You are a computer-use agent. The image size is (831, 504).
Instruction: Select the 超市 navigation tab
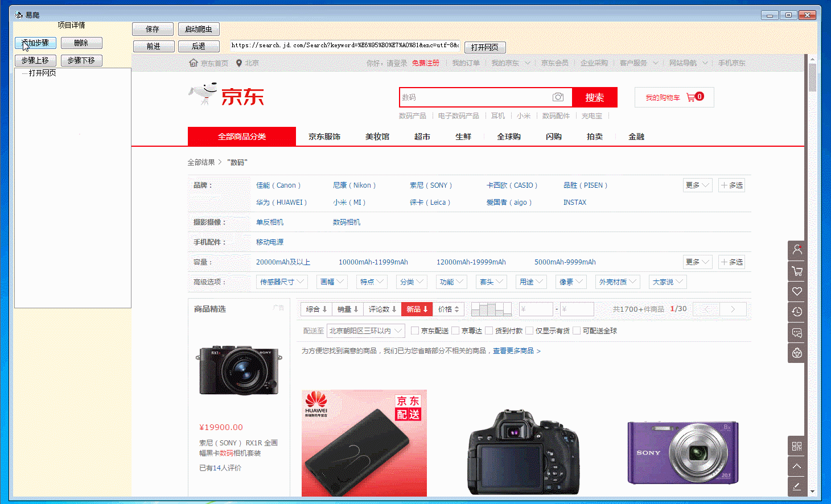(422, 137)
